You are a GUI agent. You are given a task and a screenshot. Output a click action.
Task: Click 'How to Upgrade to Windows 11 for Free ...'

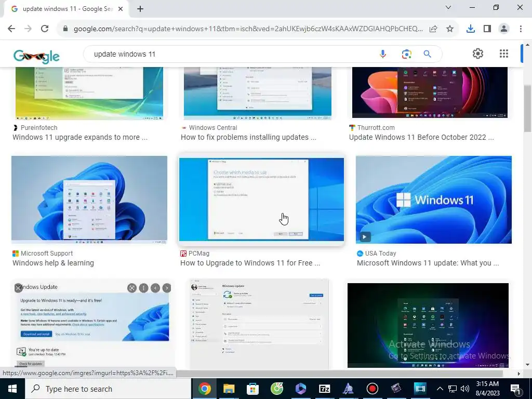(250, 263)
